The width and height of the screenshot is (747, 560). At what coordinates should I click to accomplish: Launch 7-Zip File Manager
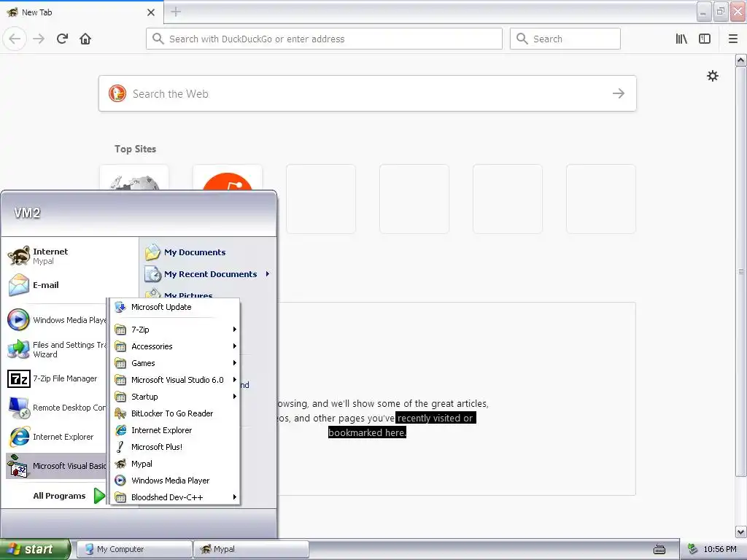(56, 378)
